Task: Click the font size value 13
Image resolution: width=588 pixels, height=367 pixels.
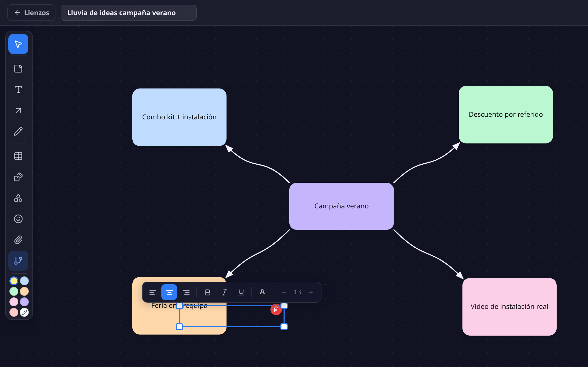Action: (297, 292)
